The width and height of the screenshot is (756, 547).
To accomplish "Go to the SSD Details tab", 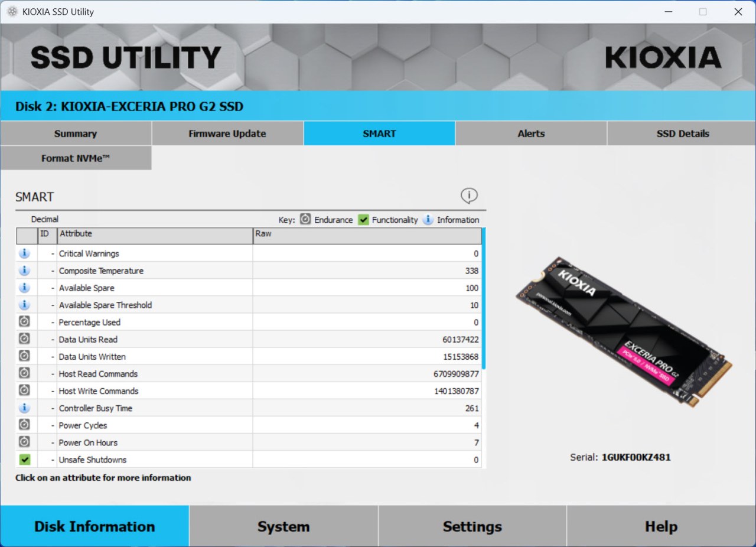I will click(x=683, y=134).
